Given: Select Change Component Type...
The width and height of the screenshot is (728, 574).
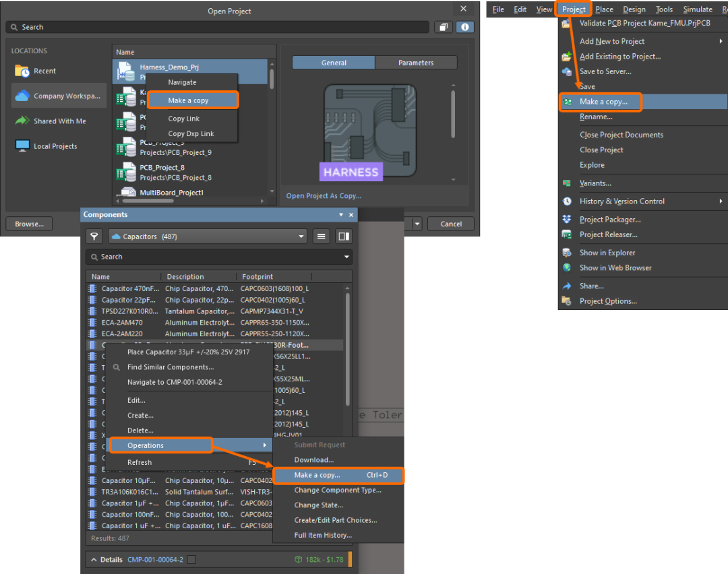Looking at the screenshot, I should (x=338, y=490).
